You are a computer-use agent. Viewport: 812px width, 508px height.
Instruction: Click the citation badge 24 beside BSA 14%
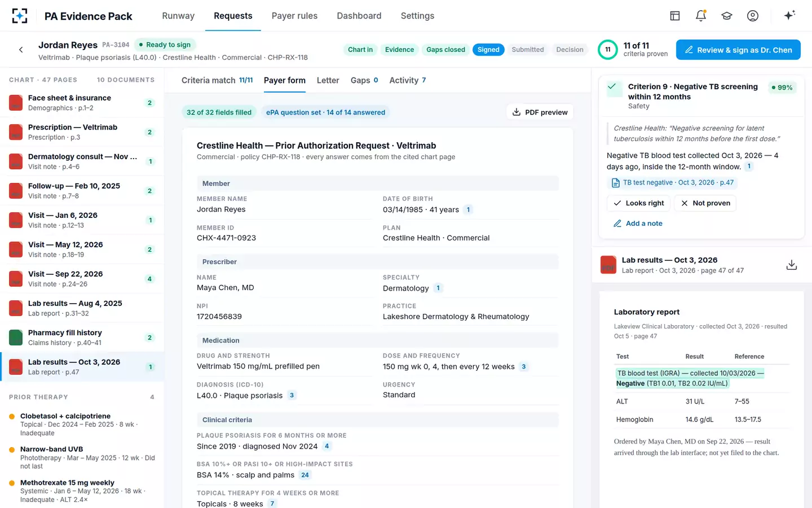(x=305, y=475)
